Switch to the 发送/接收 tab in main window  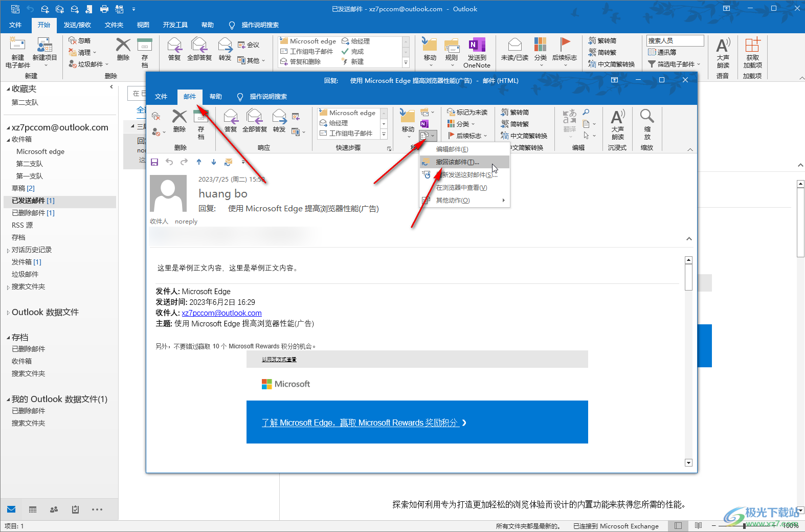pyautogui.click(x=77, y=25)
